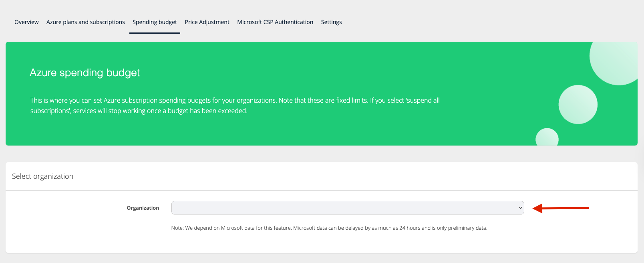Viewport: 644px width, 263px height.
Task: Select the Spending budget tab
Action: pyautogui.click(x=155, y=22)
